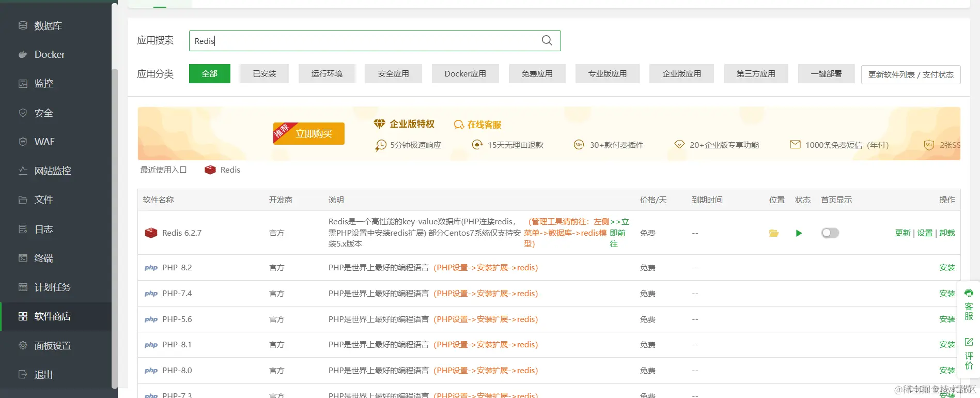Click the PHP-5.6 php icon
This screenshot has height=398, width=980.
tap(151, 319)
